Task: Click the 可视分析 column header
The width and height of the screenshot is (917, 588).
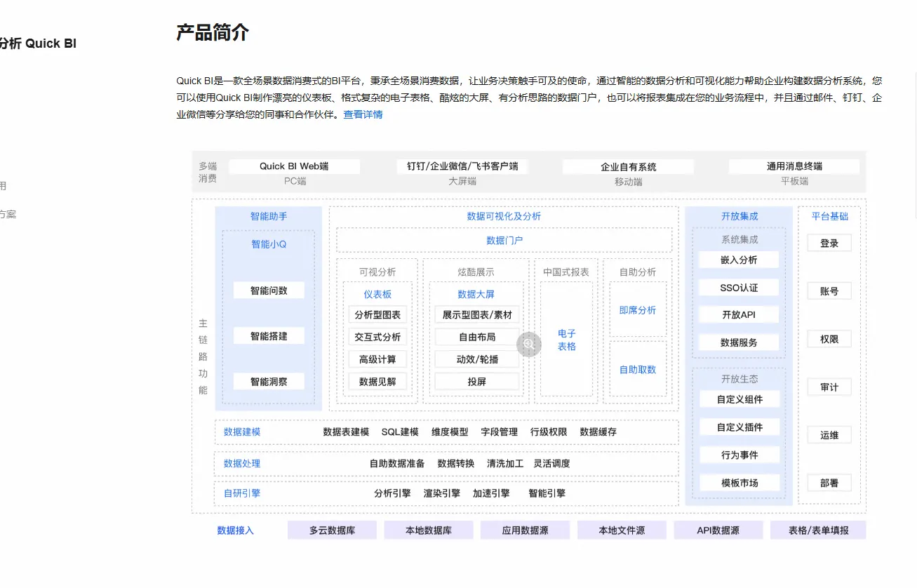Action: click(x=377, y=272)
